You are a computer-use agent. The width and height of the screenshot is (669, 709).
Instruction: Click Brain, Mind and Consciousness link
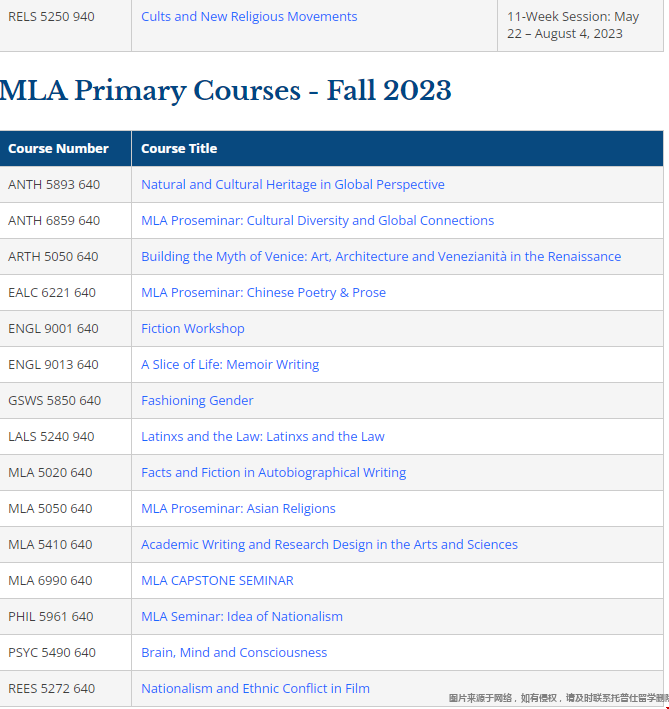point(234,653)
